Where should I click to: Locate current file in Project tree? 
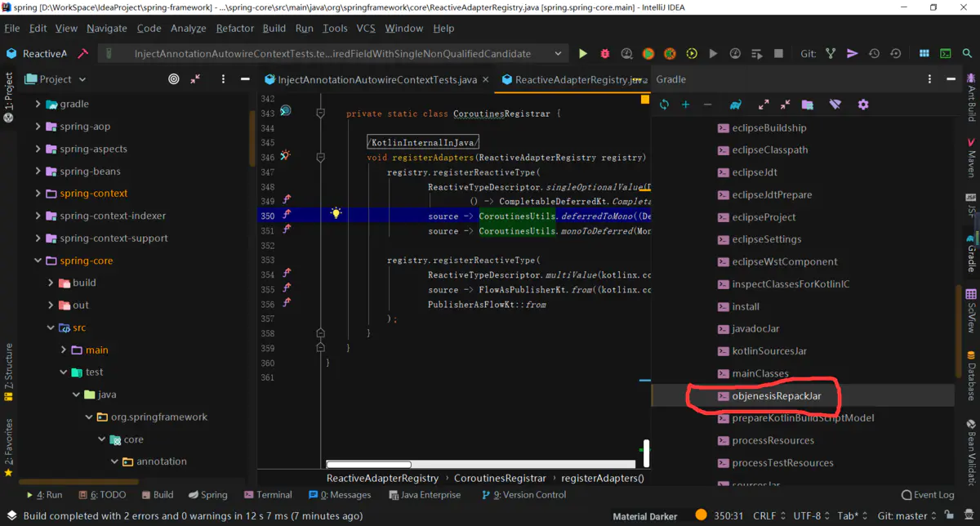[x=173, y=79]
